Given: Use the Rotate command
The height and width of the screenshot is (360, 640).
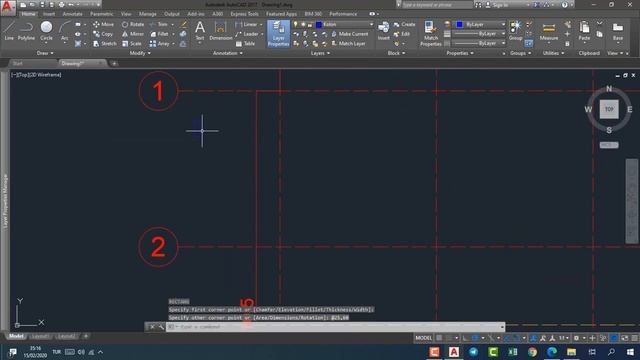Looking at the screenshot, I should coord(133,24).
